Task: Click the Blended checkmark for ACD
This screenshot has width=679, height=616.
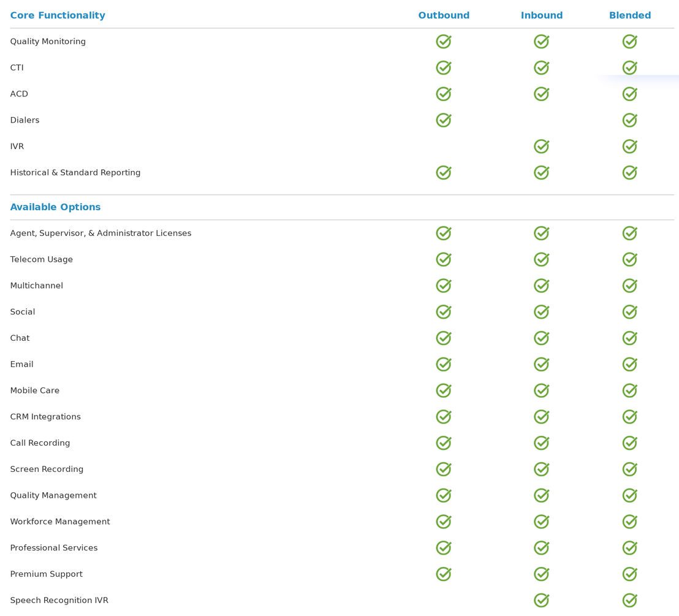Action: coord(629,94)
